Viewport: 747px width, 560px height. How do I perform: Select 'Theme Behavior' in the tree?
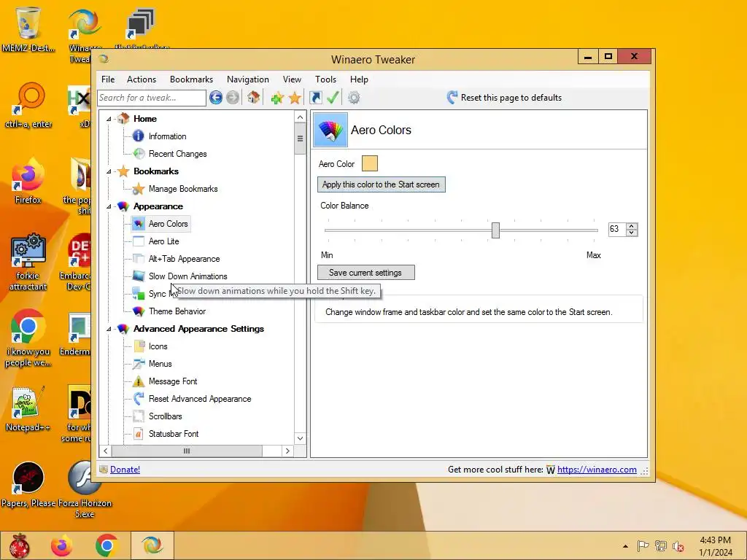point(177,311)
